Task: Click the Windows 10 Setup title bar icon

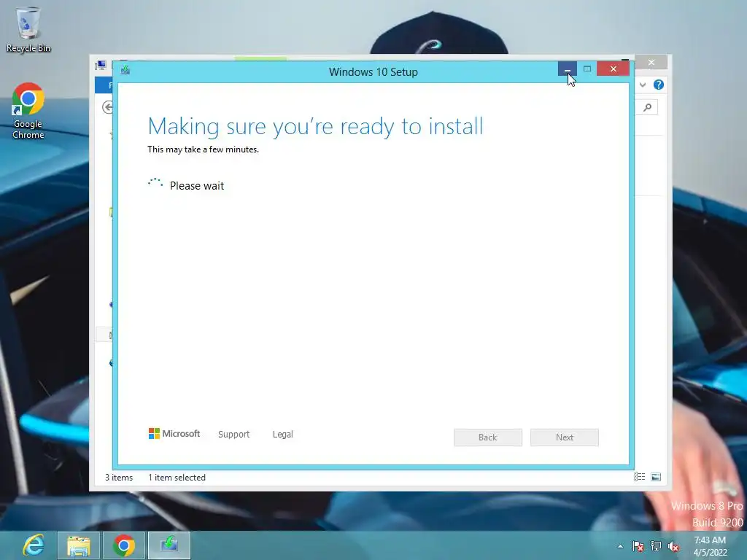Action: [125, 71]
